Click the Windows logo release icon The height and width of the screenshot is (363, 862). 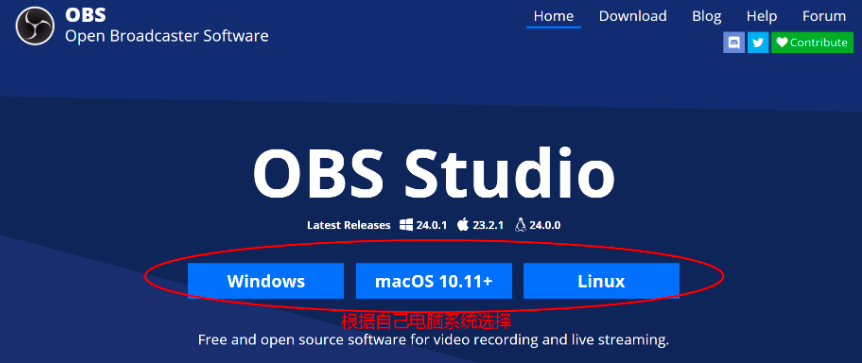tap(406, 224)
